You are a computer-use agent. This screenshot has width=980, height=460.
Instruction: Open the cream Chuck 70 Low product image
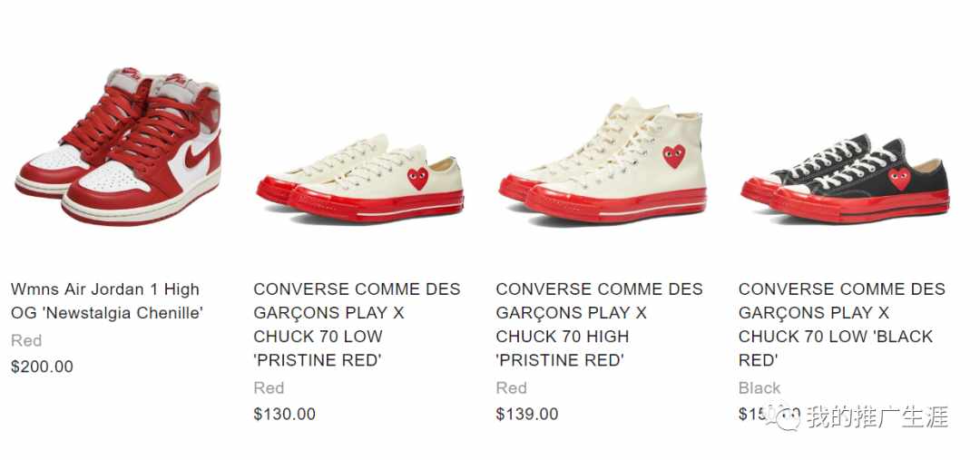pos(360,178)
